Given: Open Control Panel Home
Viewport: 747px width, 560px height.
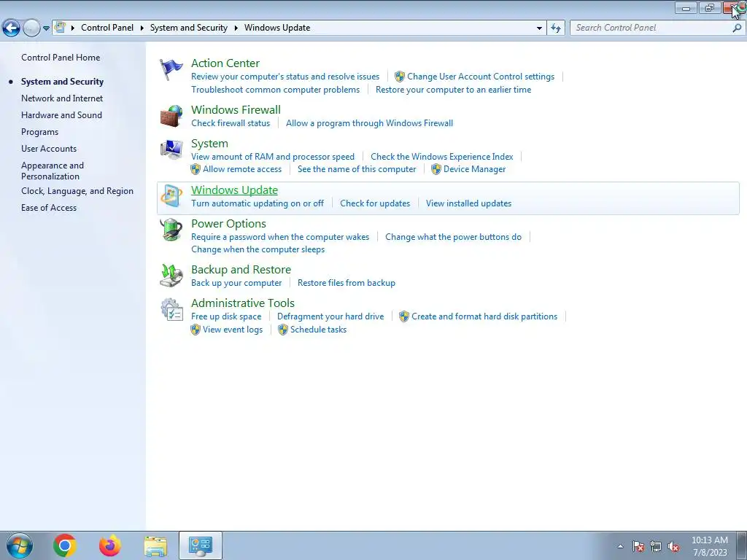Looking at the screenshot, I should [x=61, y=58].
